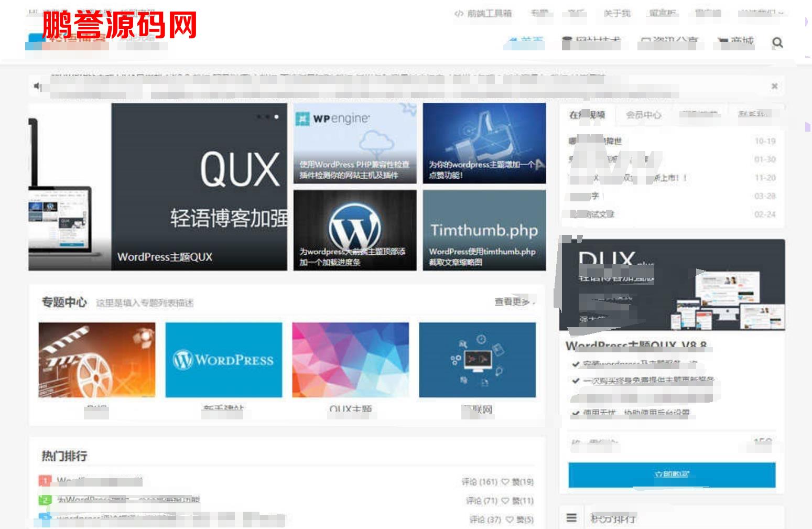Open the thumbs-up 点赞功能 article card
This screenshot has height=529, width=812.
(484, 143)
